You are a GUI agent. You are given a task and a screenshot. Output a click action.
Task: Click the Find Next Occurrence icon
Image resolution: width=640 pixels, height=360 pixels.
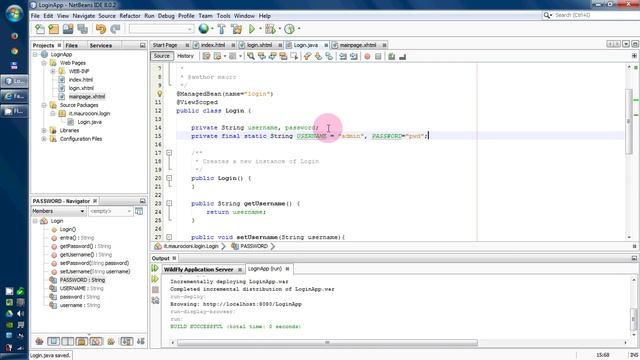(x=272, y=56)
